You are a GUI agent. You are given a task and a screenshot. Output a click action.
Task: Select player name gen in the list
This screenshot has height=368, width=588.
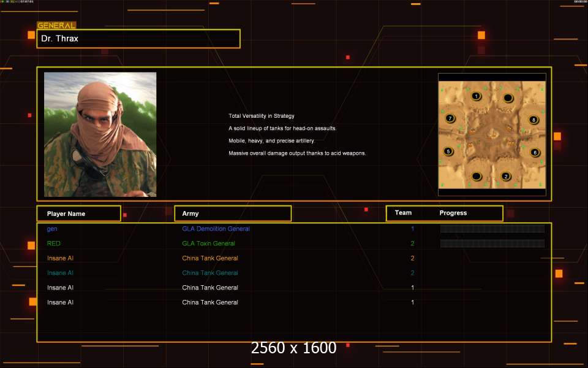coord(52,229)
